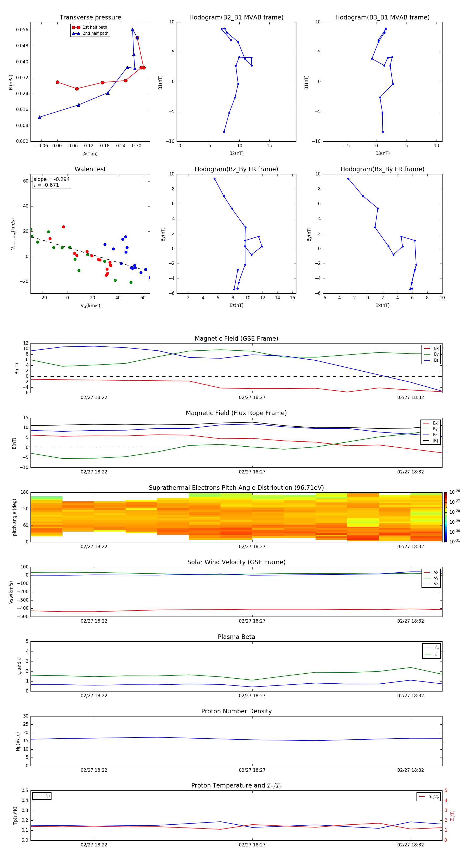Click 'VA(km/s)' x-axis label in WalenTest

point(90,306)
